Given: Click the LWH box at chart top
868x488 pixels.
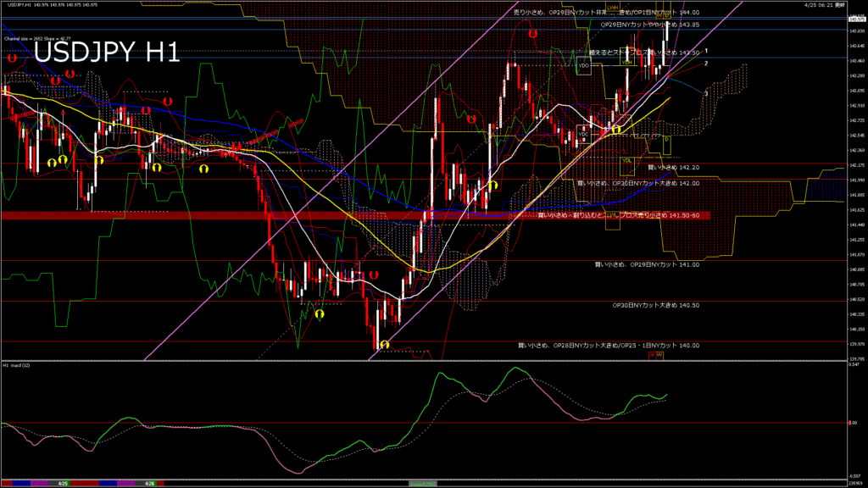Looking at the screenshot, I should [611, 8].
